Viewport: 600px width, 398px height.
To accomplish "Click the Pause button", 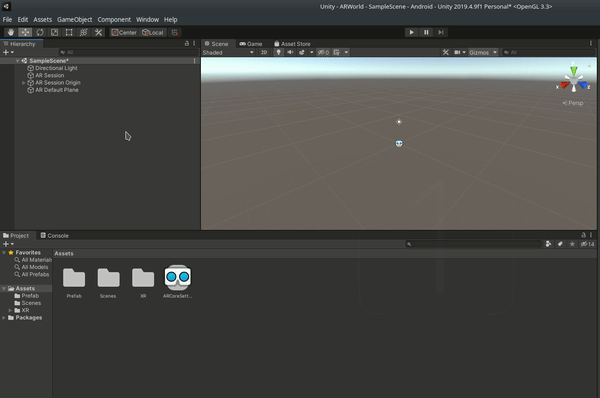I will tap(426, 33).
